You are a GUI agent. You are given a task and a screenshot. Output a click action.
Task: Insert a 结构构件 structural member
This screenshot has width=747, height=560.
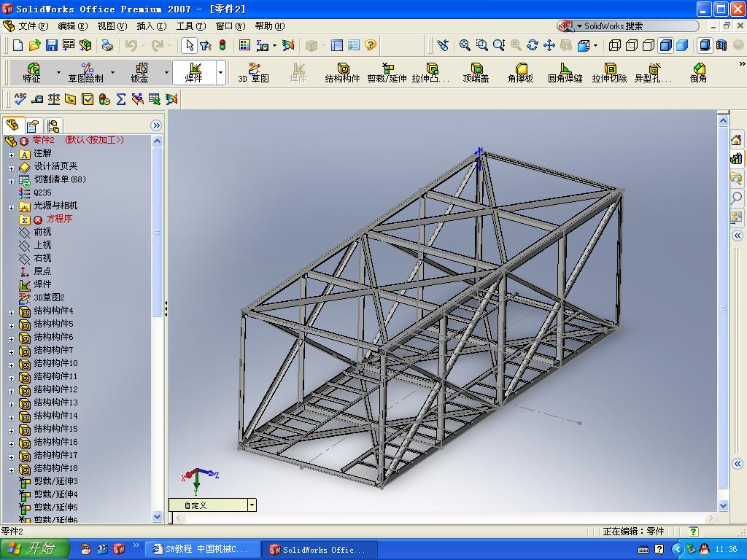(x=342, y=73)
